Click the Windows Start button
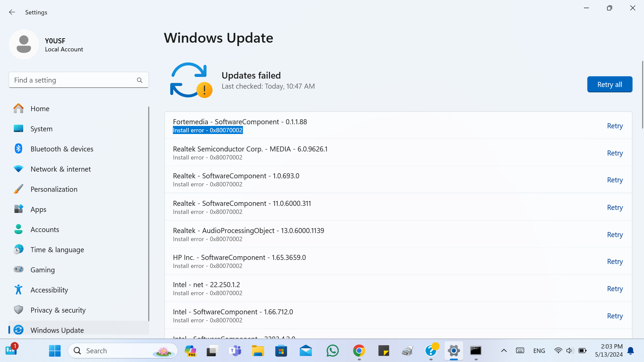This screenshot has height=362, width=644. click(x=55, y=351)
